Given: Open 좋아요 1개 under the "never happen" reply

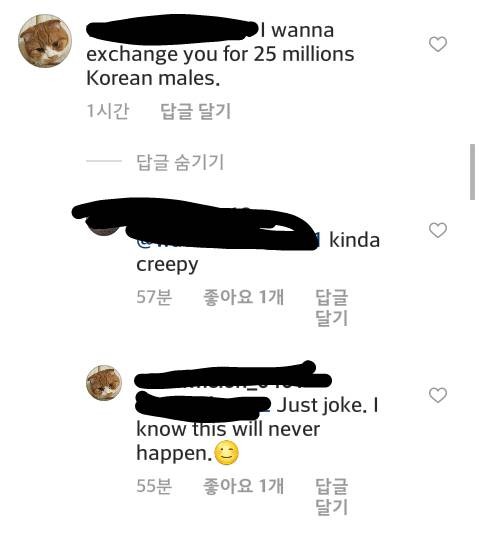Looking at the screenshot, I should click(x=243, y=486).
